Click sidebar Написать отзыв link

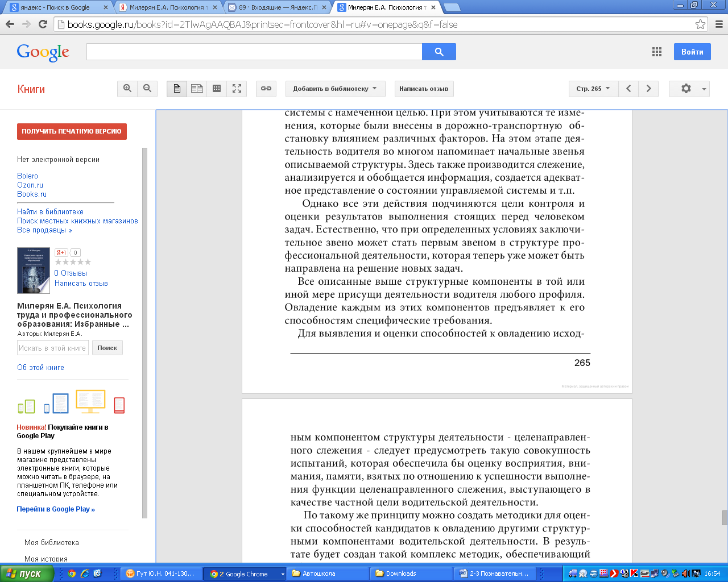[81, 284]
